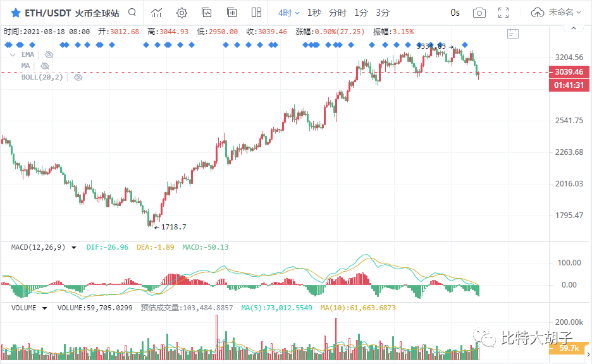This screenshot has height=364, width=592.
Task: Click the indicators panel icon
Action: click(x=207, y=12)
